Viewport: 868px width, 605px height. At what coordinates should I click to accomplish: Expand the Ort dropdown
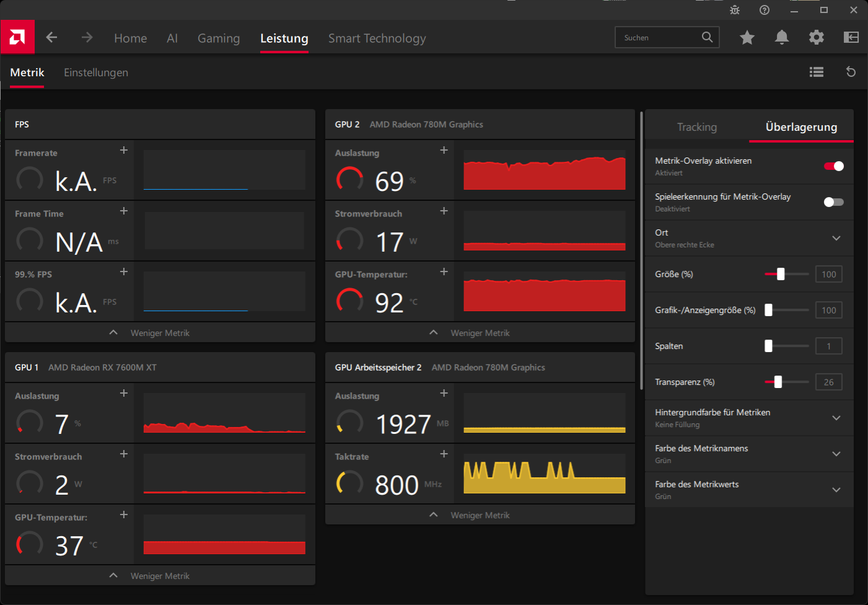[x=836, y=238]
